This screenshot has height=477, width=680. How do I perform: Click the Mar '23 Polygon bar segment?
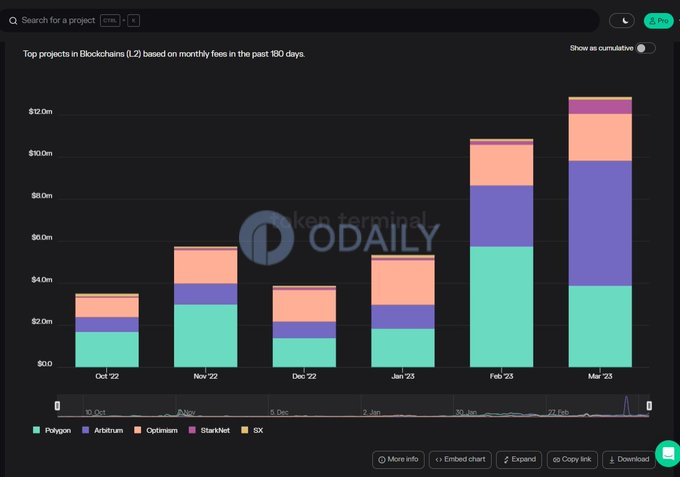point(600,326)
